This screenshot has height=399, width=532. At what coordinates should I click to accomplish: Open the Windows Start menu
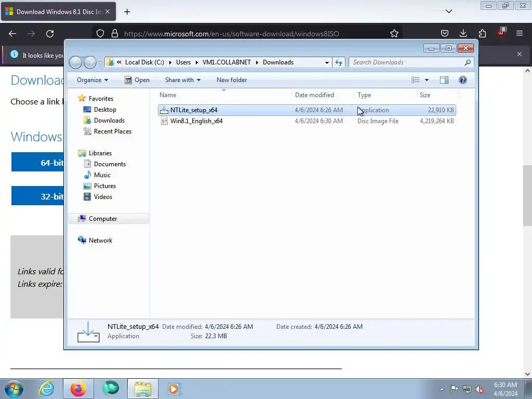pos(14,389)
